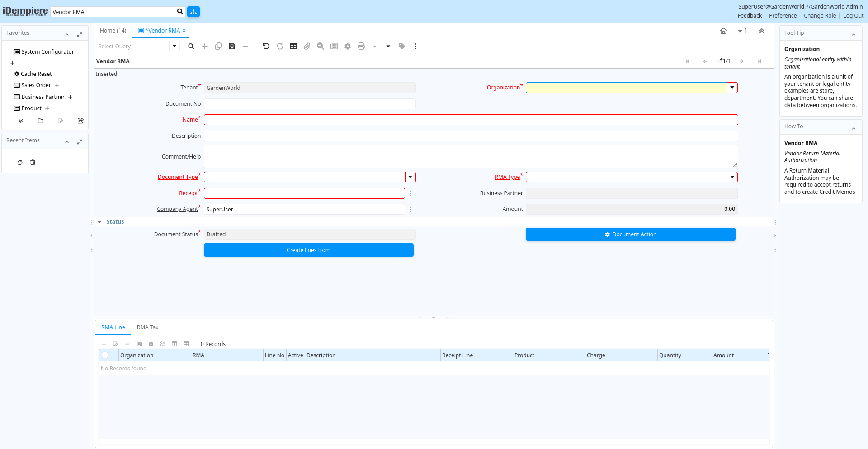Open the Document Type dropdown
The width and height of the screenshot is (868, 449).
(410, 177)
